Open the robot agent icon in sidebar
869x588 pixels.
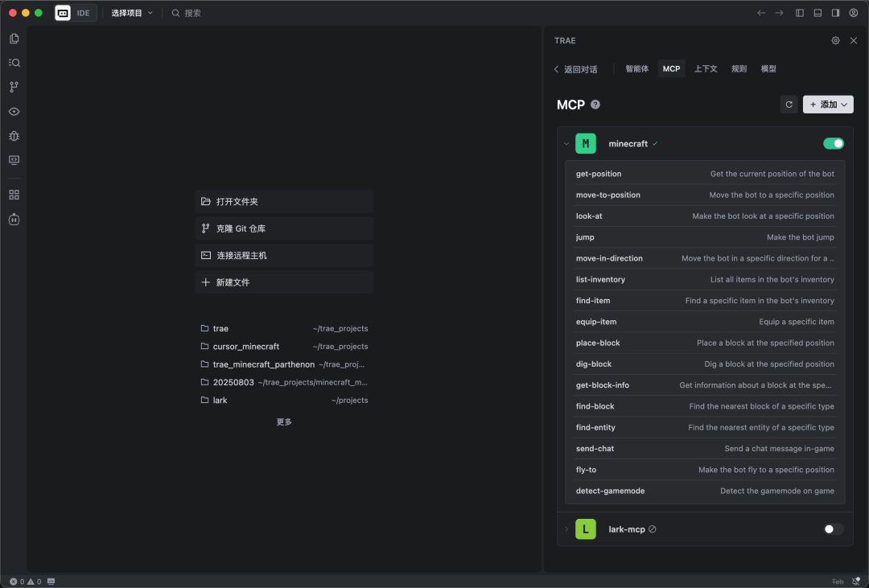click(x=14, y=220)
